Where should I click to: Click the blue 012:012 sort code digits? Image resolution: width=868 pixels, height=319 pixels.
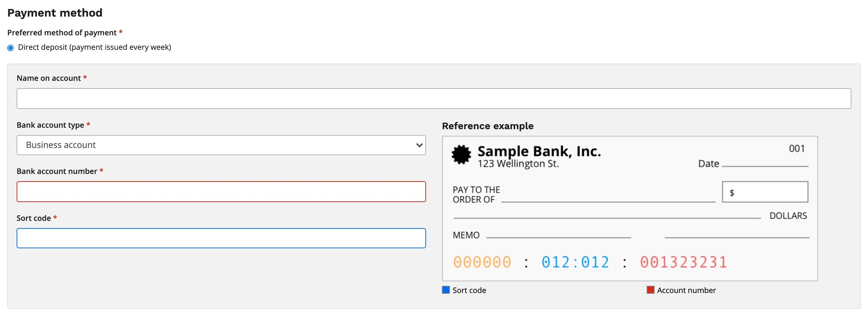point(575,262)
